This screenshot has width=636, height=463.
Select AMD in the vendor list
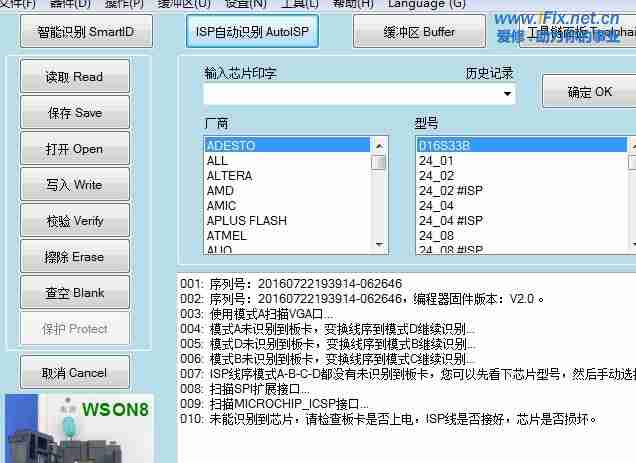[287, 191]
